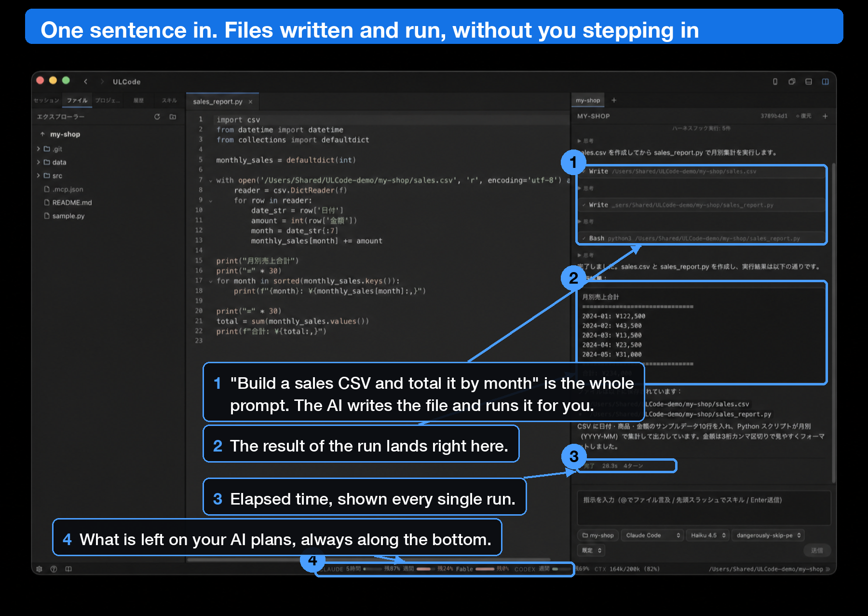The image size is (868, 616).
Task: Collapse the code fold at line 7
Action: click(x=211, y=181)
